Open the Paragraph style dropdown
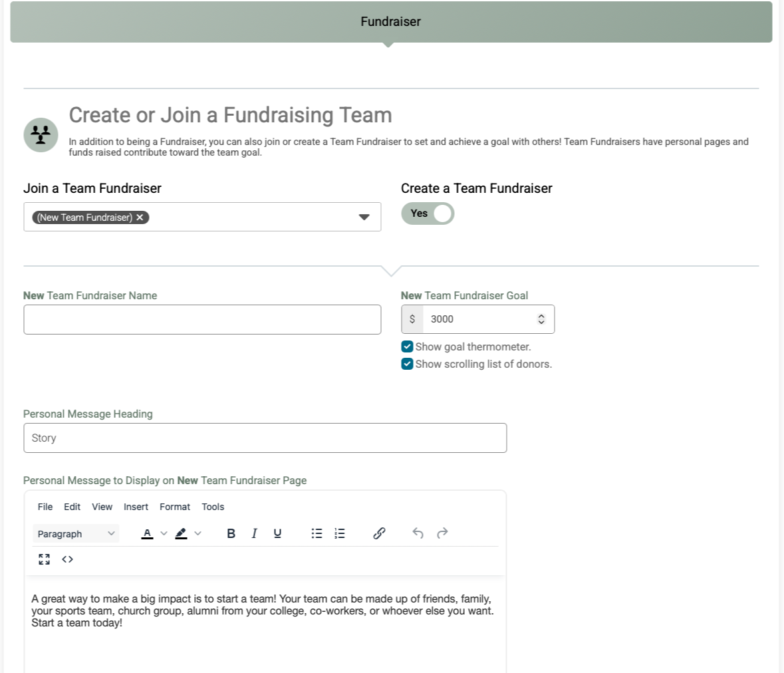The height and width of the screenshot is (673, 784). [x=76, y=533]
